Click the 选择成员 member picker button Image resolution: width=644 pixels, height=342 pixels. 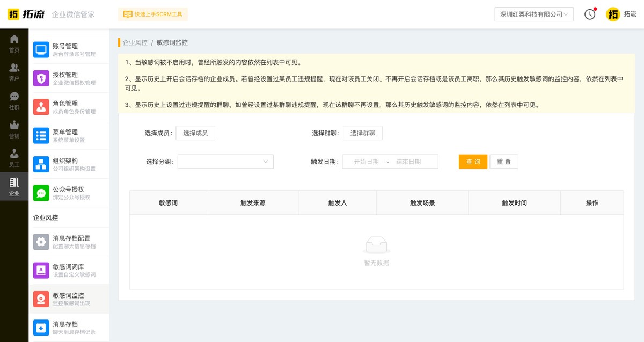pyautogui.click(x=195, y=133)
